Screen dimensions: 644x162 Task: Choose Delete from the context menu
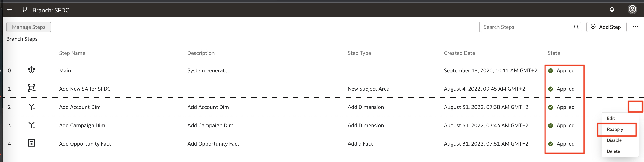tap(613, 151)
